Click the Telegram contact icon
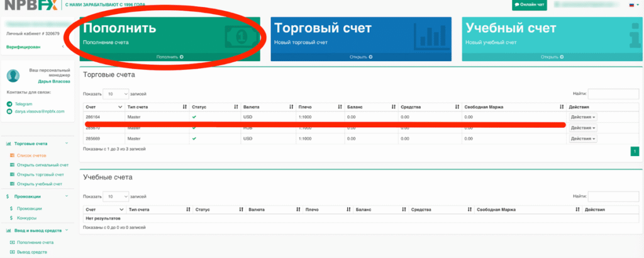Screen dimensions: 644x258 tap(9, 104)
